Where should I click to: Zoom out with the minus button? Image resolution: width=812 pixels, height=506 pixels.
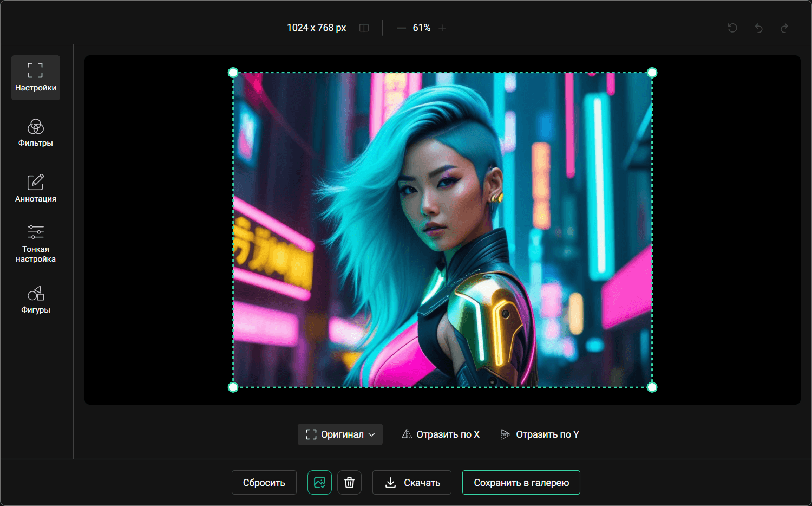coord(401,28)
